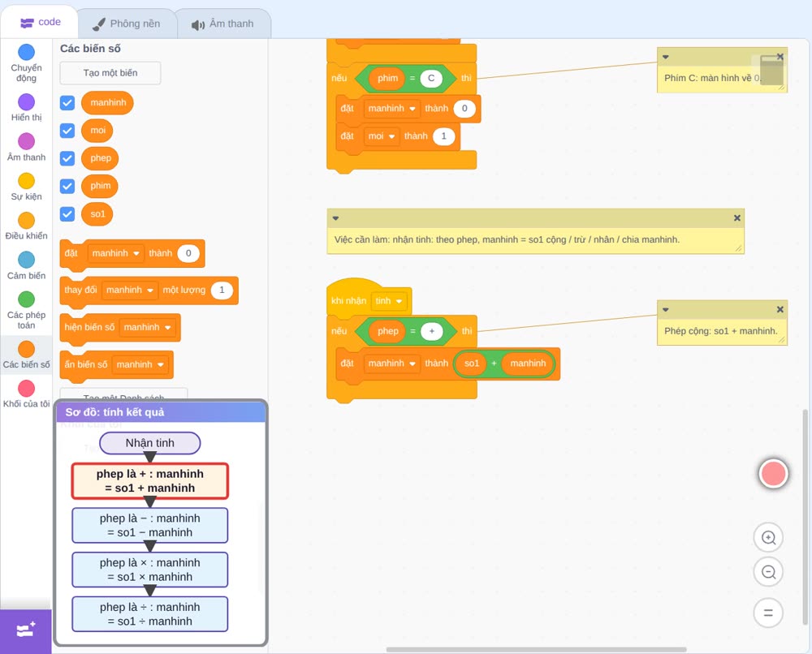Reset workspace zoom with equals icon
Screen dimensions: 812x654
coord(768,613)
